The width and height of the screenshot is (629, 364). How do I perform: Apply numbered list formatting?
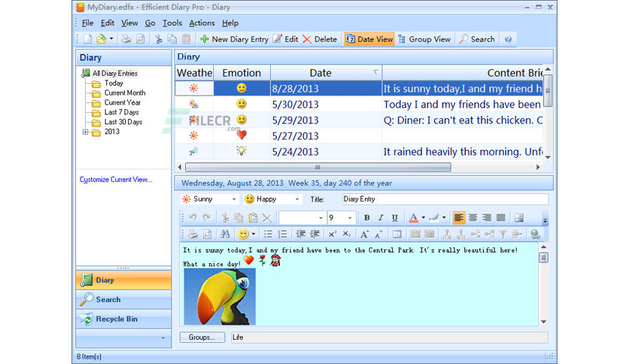282,234
